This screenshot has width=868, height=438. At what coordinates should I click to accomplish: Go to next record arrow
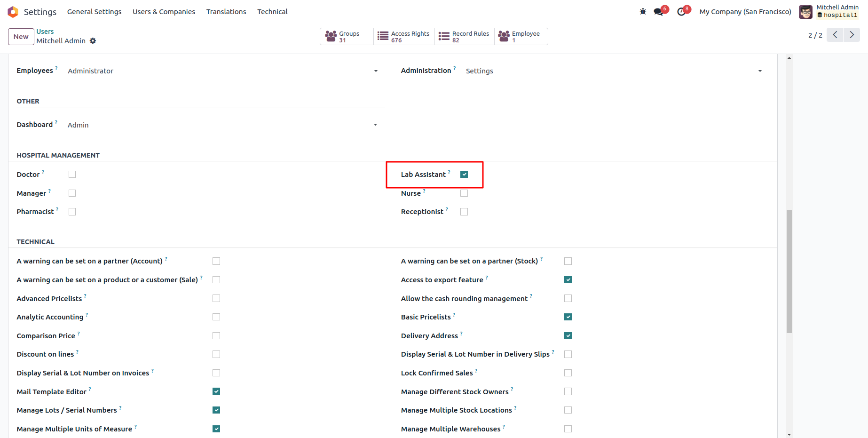pos(852,35)
